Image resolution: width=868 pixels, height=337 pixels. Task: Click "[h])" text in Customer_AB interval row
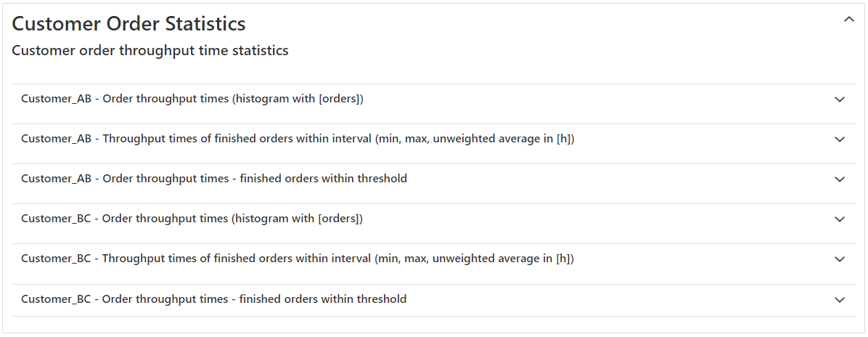[x=565, y=139]
